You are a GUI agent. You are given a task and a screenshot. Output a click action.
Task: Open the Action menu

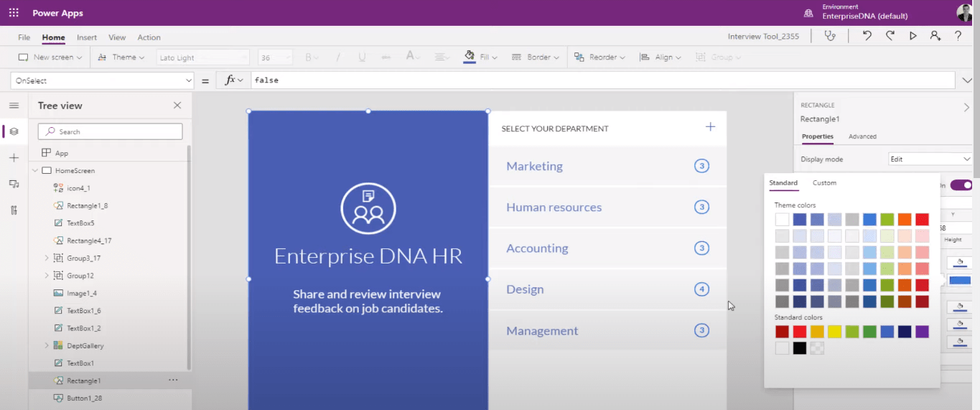point(149,37)
